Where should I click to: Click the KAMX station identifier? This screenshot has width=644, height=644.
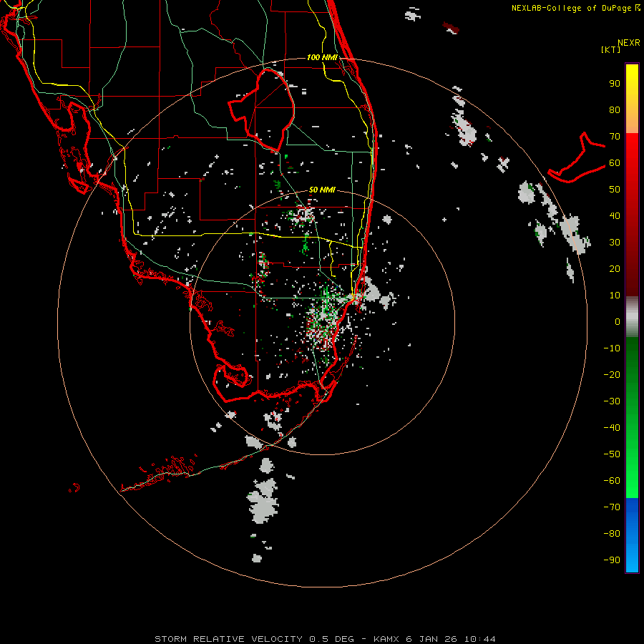(386, 639)
